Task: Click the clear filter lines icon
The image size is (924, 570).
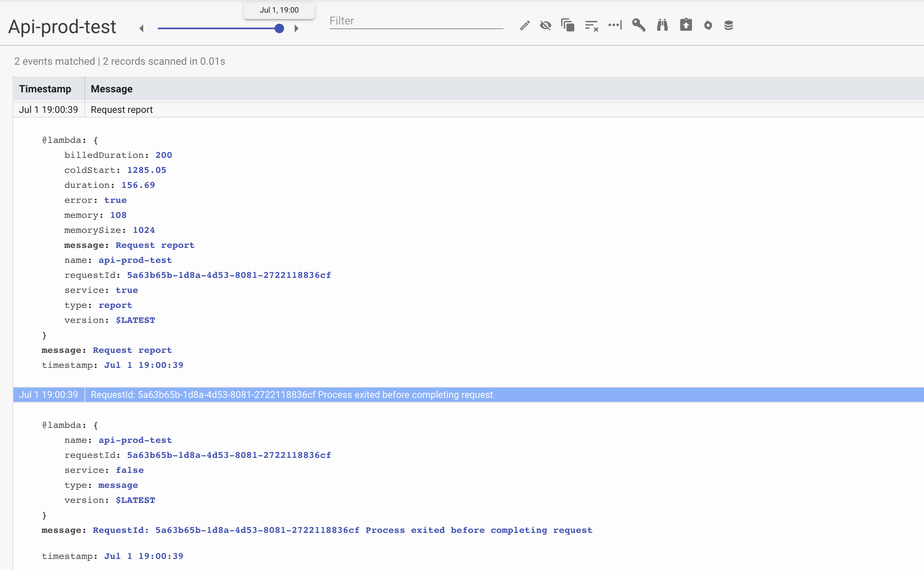Action: 591,26
